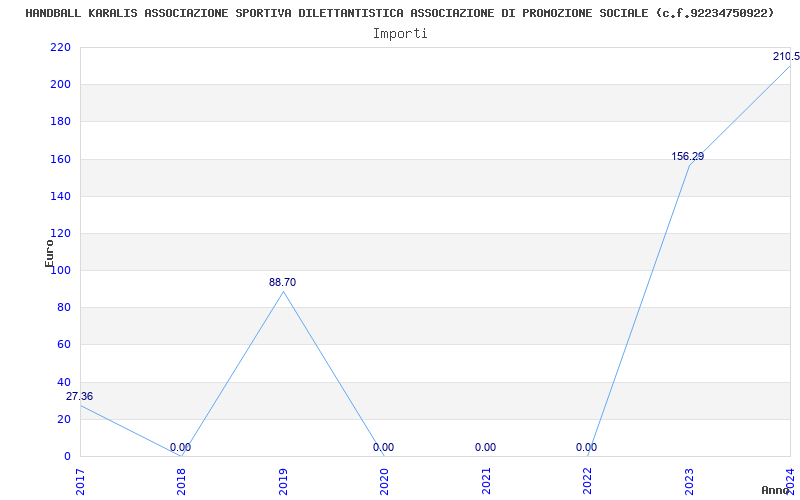Click the 210.5 data label at 2024
The width and height of the screenshot is (800, 500).
click(786, 57)
